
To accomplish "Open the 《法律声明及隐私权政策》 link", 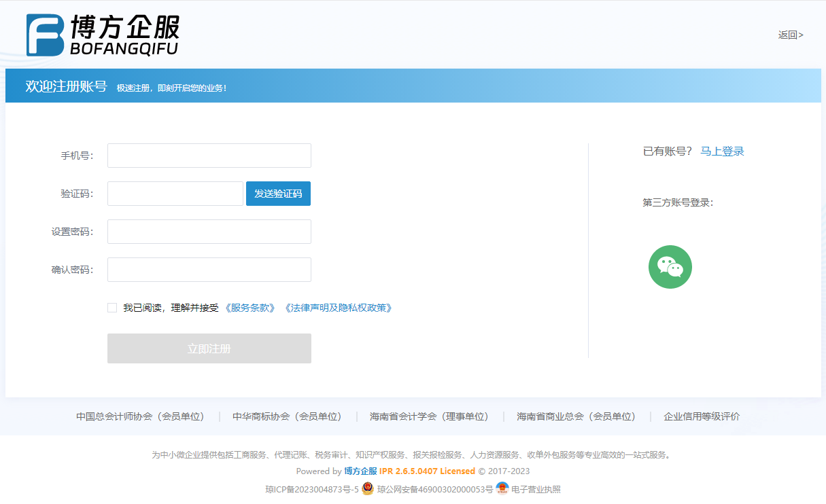I will pos(338,308).
